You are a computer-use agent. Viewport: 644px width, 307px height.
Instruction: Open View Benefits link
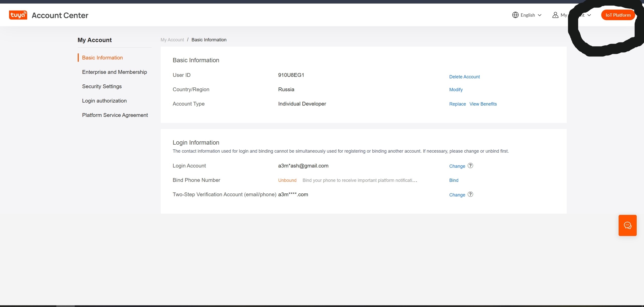[x=483, y=104]
